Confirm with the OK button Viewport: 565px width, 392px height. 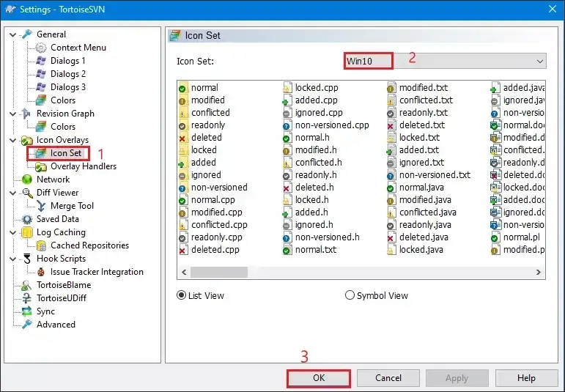(x=319, y=378)
